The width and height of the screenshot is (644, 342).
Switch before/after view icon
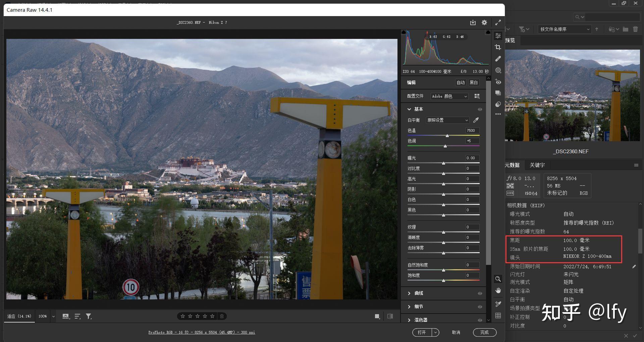(390, 316)
